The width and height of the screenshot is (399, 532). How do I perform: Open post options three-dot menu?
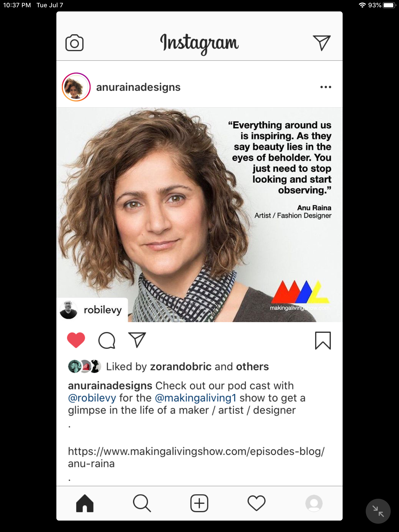326,87
